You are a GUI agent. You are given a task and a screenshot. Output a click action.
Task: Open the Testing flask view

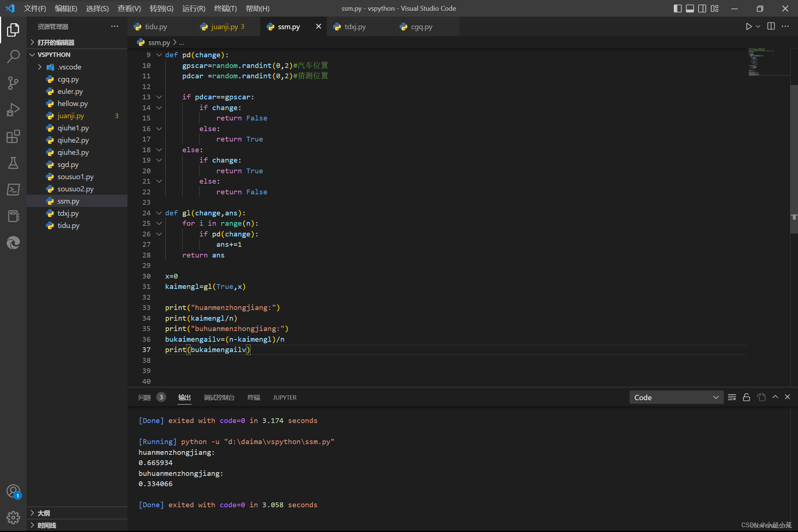pos(13,163)
